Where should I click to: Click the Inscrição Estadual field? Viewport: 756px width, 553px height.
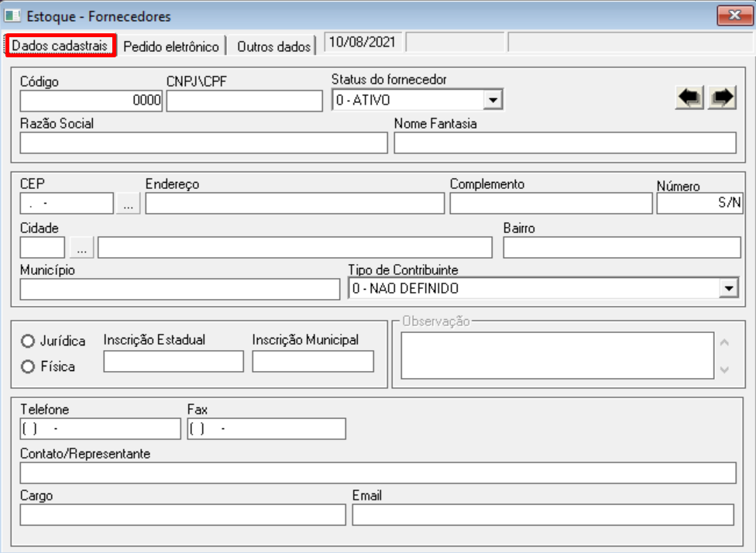coord(174,361)
